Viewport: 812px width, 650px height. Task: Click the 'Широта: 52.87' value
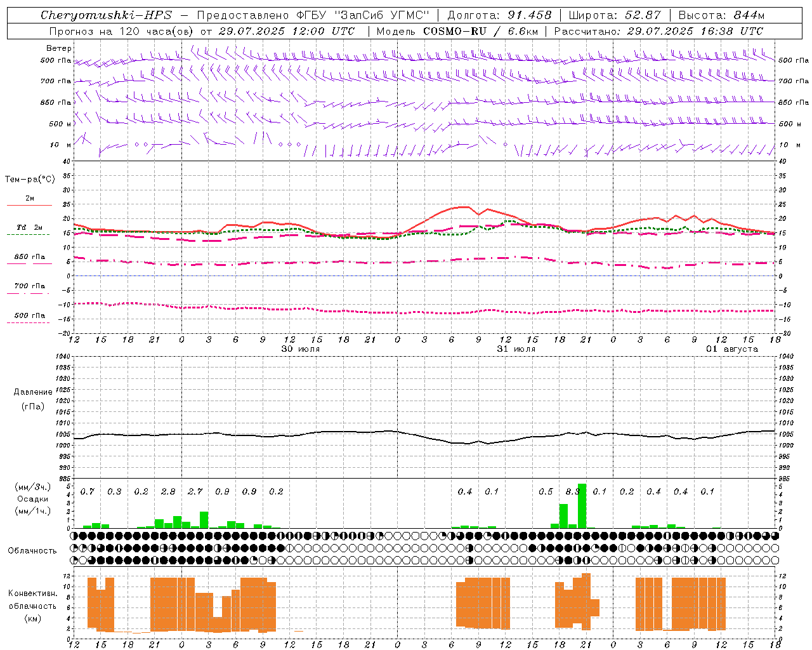pyautogui.click(x=615, y=15)
